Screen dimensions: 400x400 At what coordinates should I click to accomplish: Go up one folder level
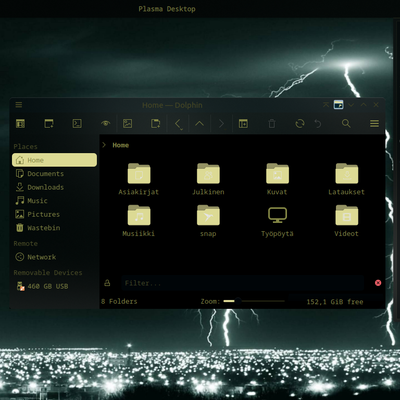tap(199, 124)
